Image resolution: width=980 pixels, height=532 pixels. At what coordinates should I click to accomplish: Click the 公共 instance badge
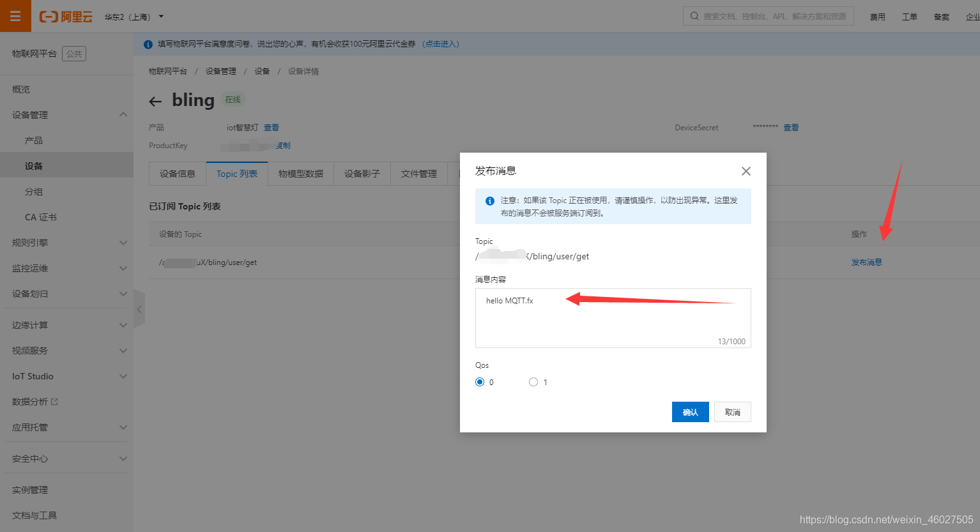(x=74, y=54)
